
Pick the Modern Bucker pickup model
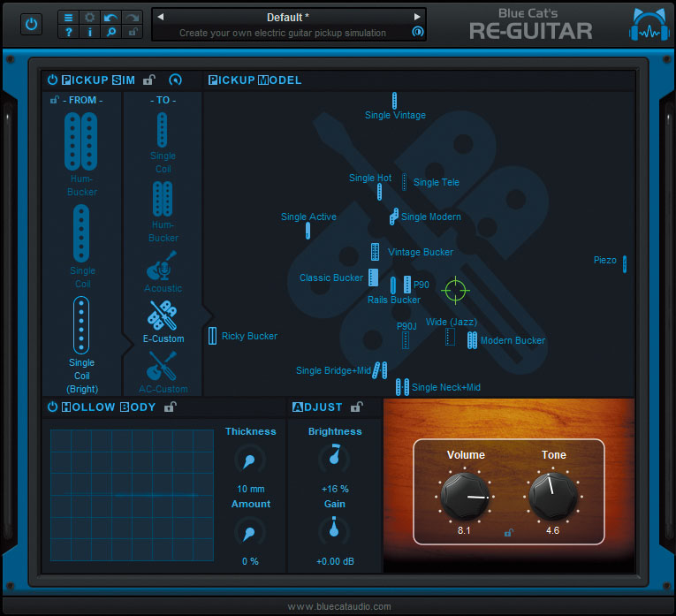pos(472,340)
